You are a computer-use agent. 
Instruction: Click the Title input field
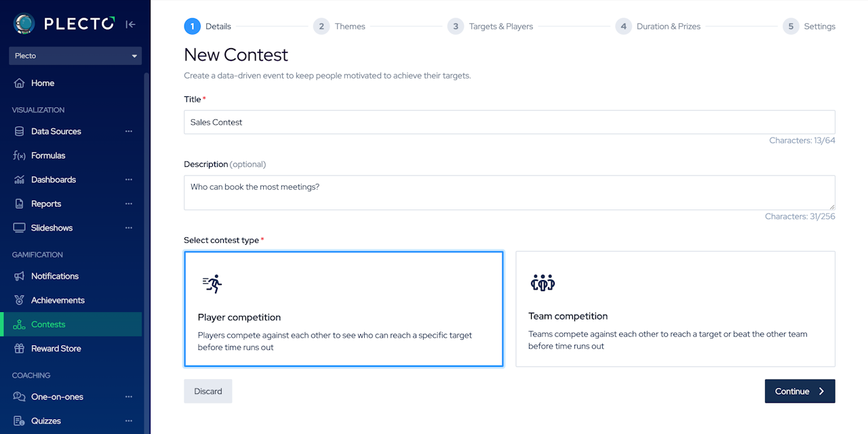[x=509, y=122]
